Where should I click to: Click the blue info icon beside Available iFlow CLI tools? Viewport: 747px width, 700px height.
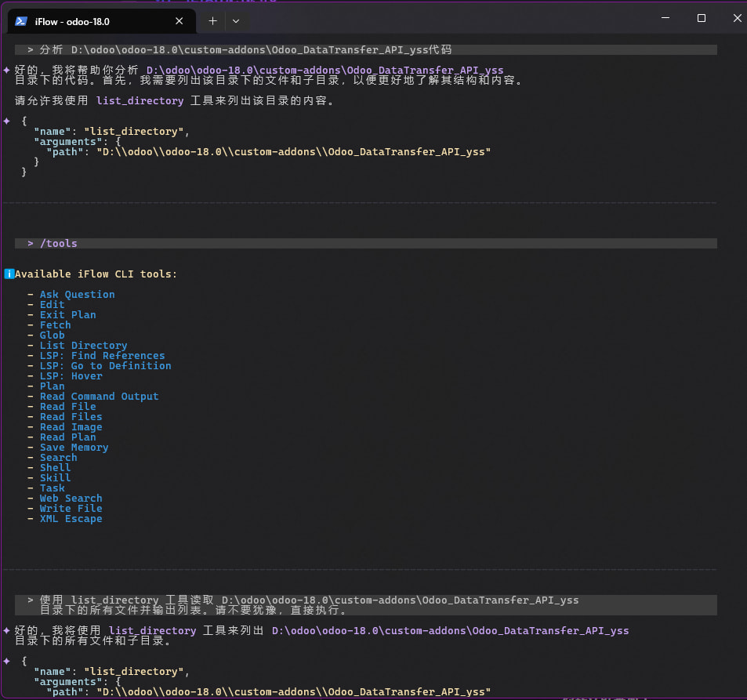[9, 274]
